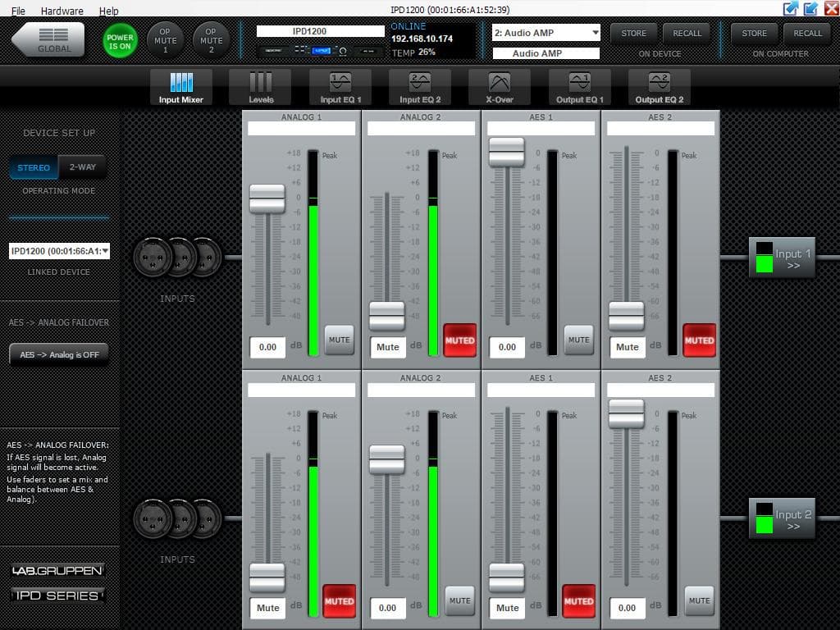Open the X-Over view
The height and width of the screenshot is (630, 840).
coord(500,87)
